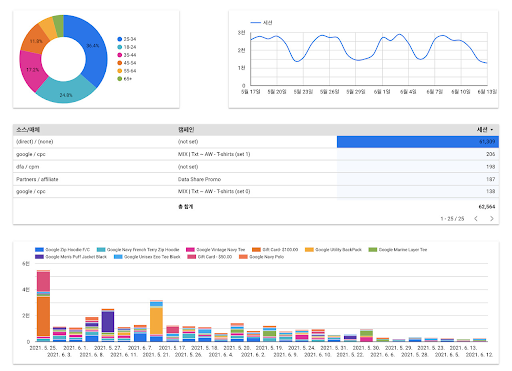
Task: Click the 35-44 legend item
Action: [127, 55]
